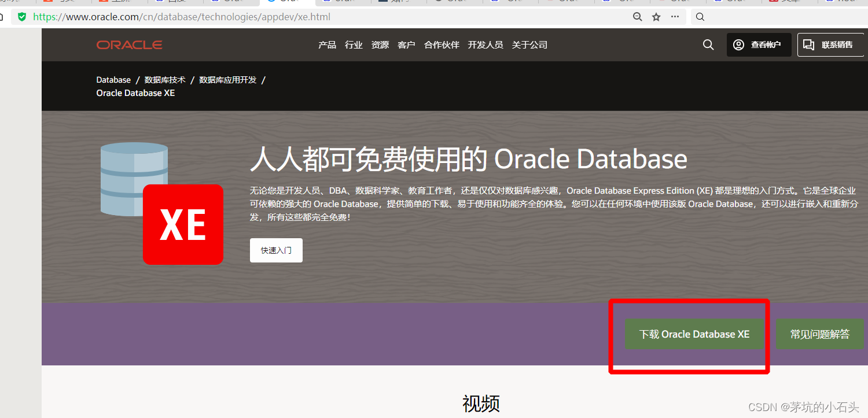Viewport: 868px width, 418px height.
Task: Click the browser search box magnifier icon
Action: pyautogui.click(x=700, y=17)
